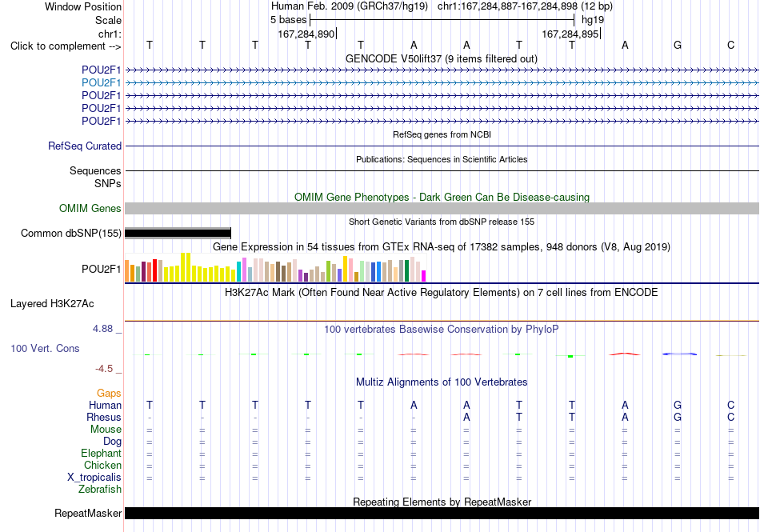
Task: Click base G in the Rhesus alignment row
Action: coord(678,417)
